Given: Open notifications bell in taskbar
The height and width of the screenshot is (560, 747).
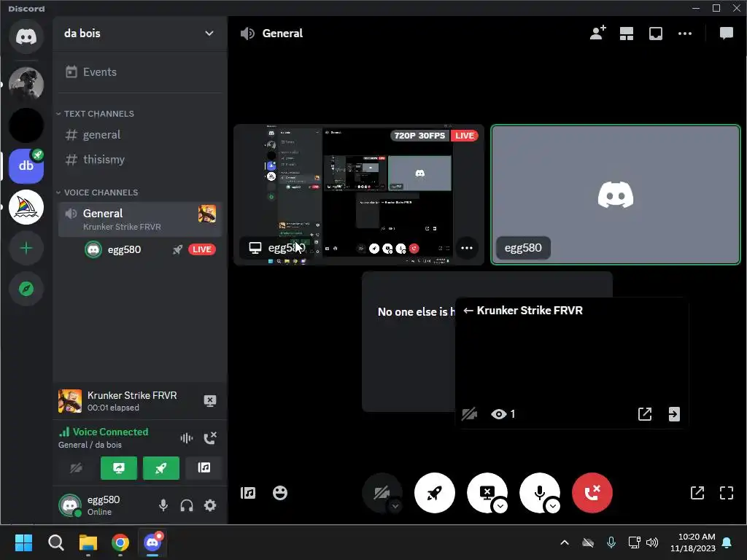Looking at the screenshot, I should tap(727, 542).
